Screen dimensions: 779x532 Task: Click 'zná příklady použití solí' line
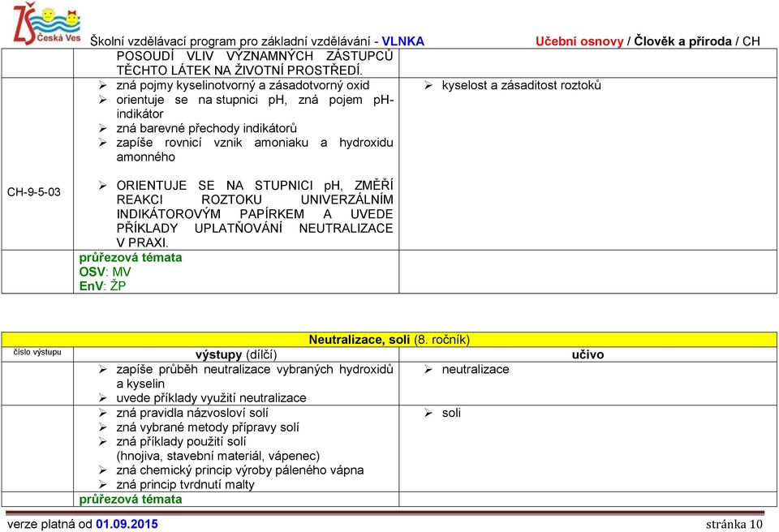click(x=181, y=442)
